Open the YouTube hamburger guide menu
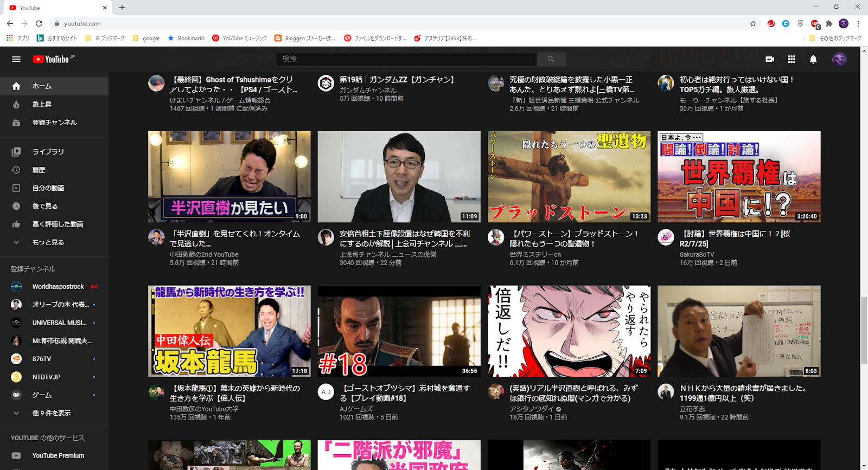Image resolution: width=868 pixels, height=470 pixels. pos(16,59)
